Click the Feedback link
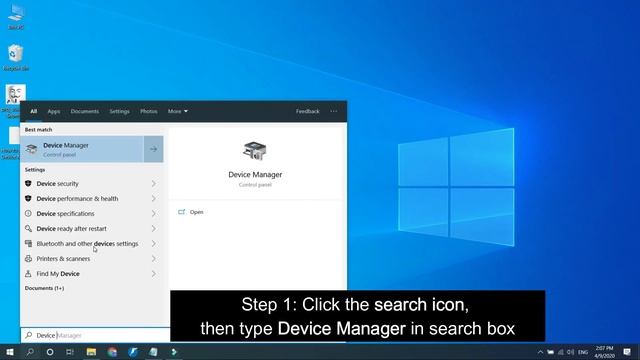The image size is (640, 360). (307, 111)
